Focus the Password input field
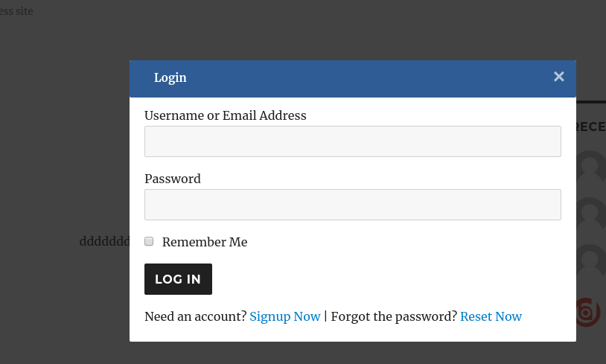This screenshot has width=606, height=364. pyautogui.click(x=352, y=205)
